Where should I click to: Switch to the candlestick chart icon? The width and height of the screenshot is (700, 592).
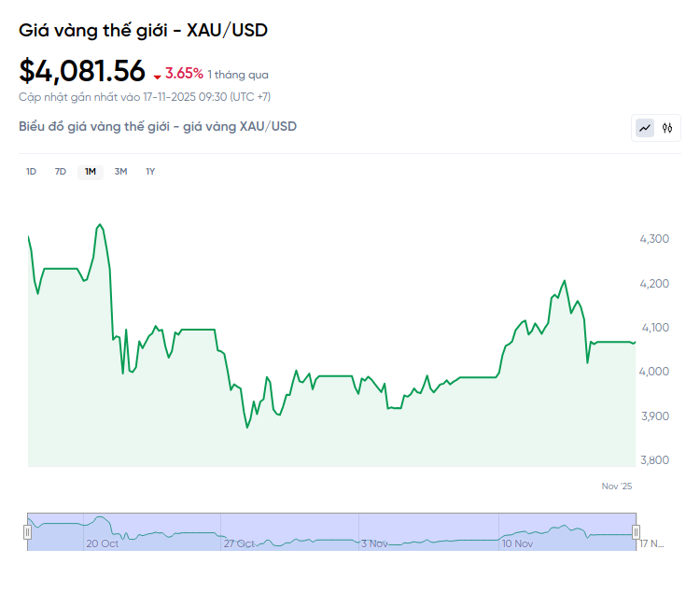click(667, 128)
